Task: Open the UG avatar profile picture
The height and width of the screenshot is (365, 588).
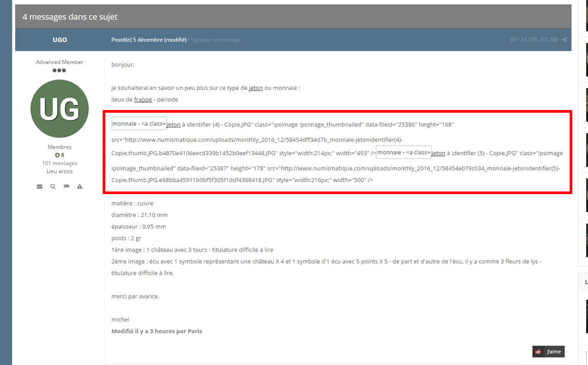Action: point(59,109)
